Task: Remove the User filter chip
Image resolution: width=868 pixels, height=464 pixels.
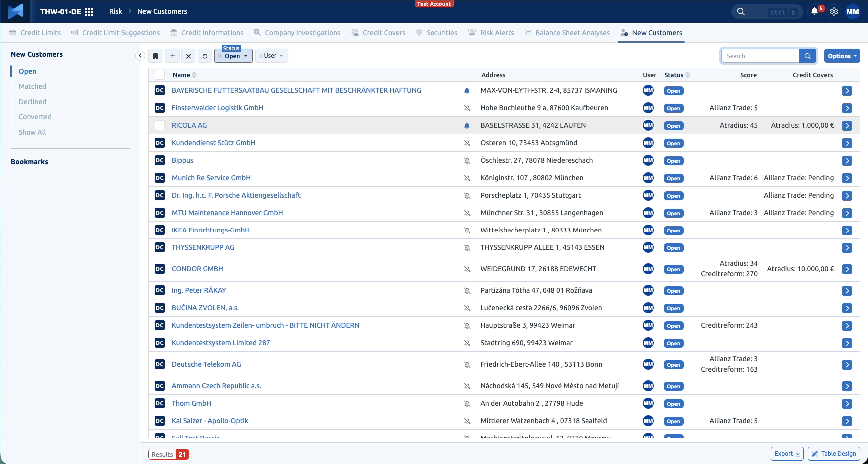Action: click(261, 56)
